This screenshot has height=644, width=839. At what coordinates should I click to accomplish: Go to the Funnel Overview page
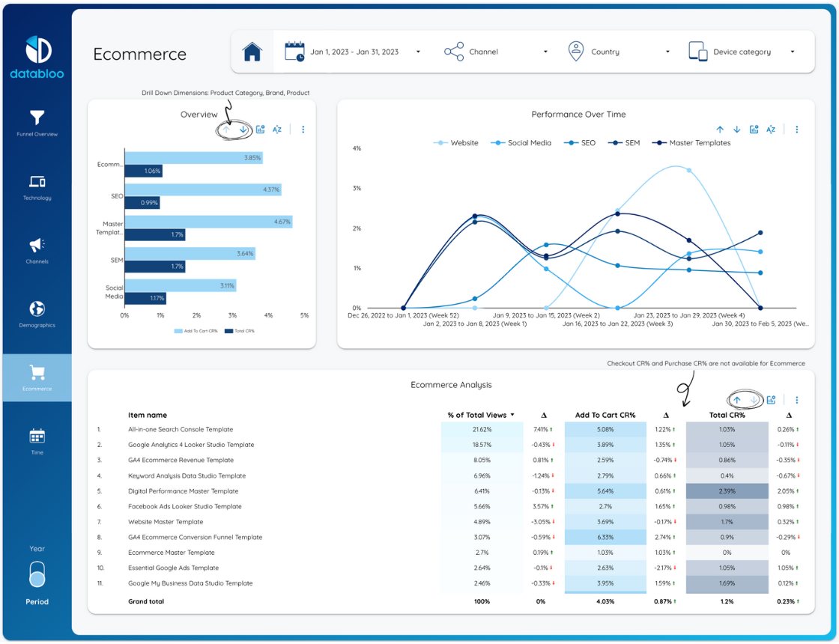pos(37,123)
